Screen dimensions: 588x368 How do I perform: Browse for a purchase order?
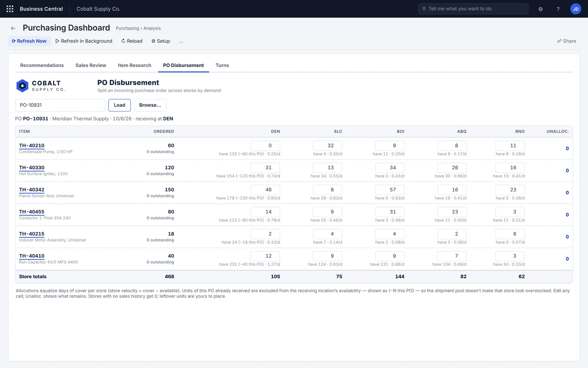(150, 105)
